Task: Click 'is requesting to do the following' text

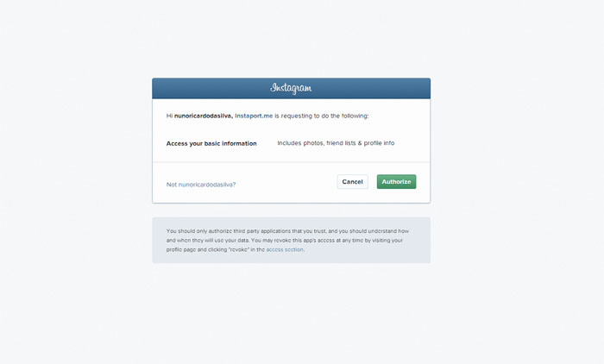Action: point(322,116)
